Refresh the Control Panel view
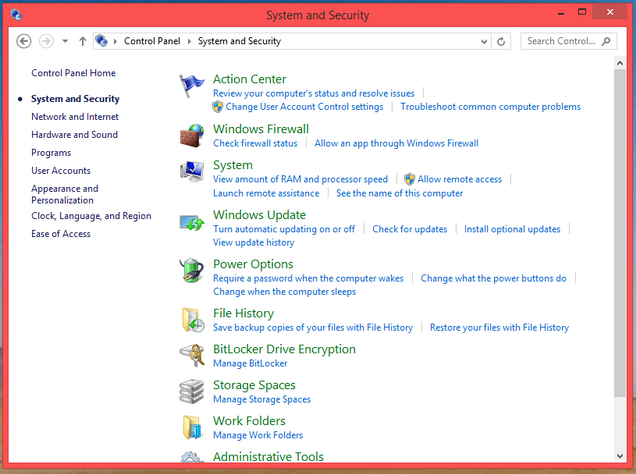636x474 pixels. (501, 41)
